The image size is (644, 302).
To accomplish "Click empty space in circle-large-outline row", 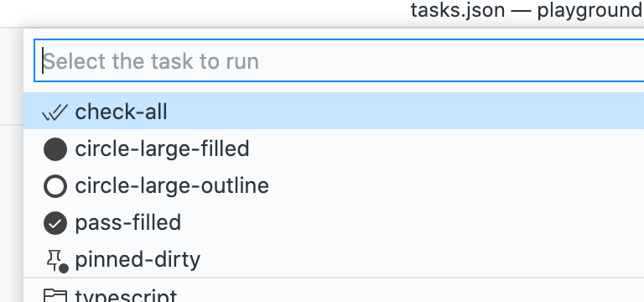I will (456, 185).
